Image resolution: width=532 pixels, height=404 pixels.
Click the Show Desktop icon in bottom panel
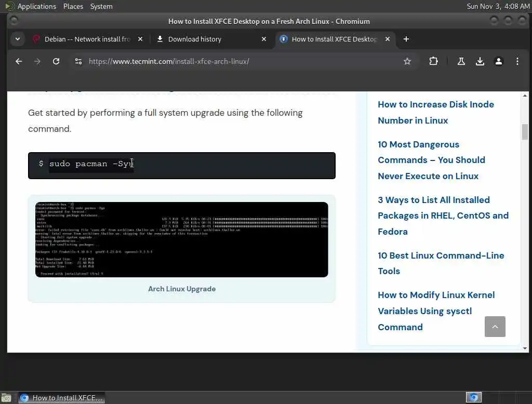(x=6, y=398)
